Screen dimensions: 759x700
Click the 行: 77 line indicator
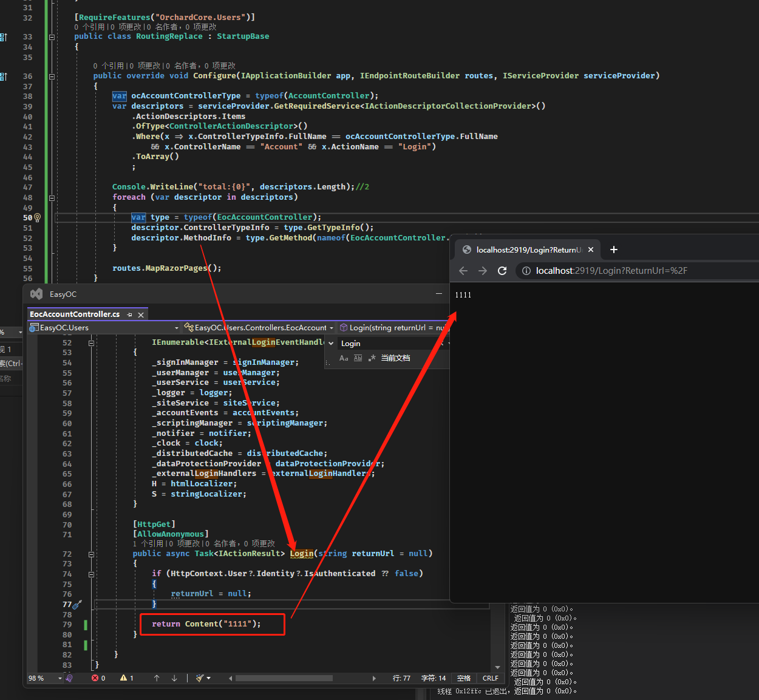(401, 678)
